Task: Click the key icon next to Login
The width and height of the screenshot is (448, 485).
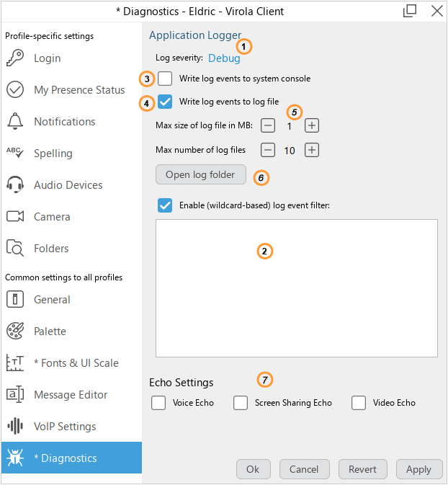Action: pos(15,58)
